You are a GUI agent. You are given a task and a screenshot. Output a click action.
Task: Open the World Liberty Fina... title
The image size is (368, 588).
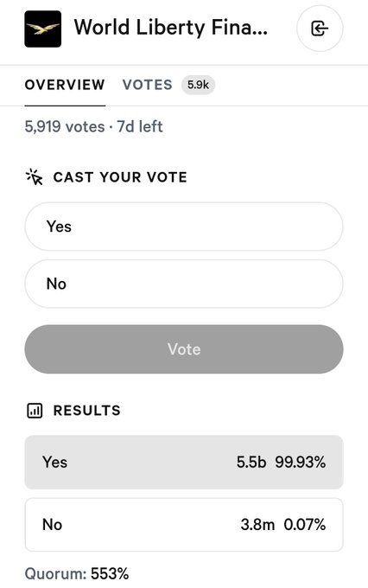point(171,28)
